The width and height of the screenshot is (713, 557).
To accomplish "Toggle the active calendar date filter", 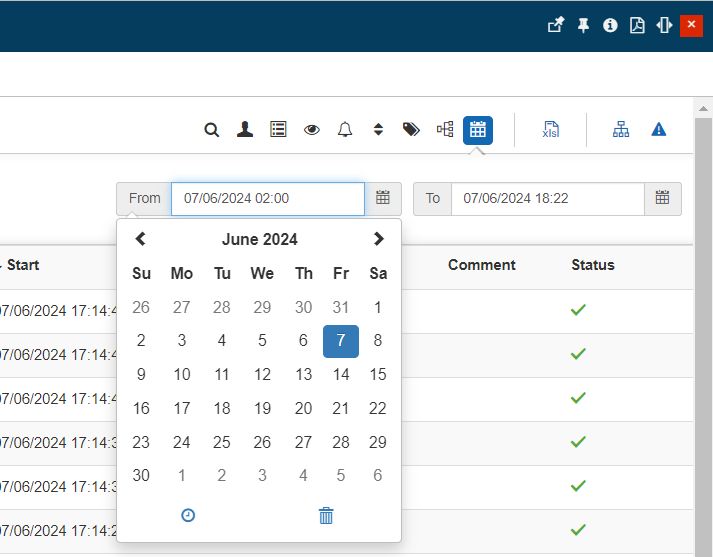I will click(477, 130).
